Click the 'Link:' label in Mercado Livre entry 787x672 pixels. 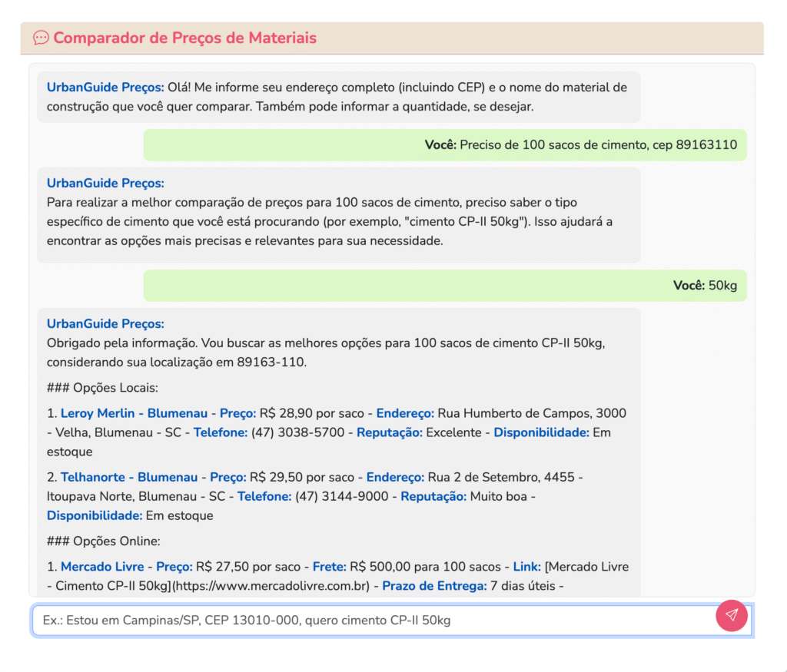click(x=526, y=567)
